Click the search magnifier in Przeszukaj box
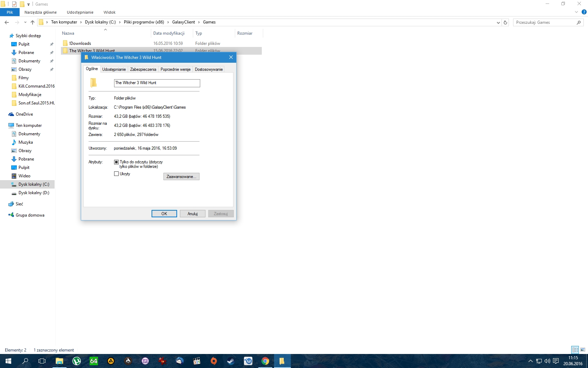 tap(579, 22)
